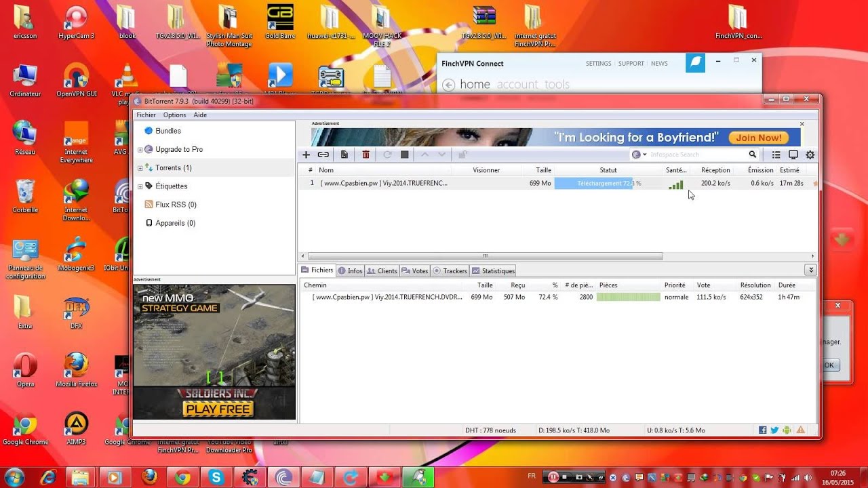Remove torrent with red trash icon
Viewport: 868px width, 488px height.
point(366,155)
